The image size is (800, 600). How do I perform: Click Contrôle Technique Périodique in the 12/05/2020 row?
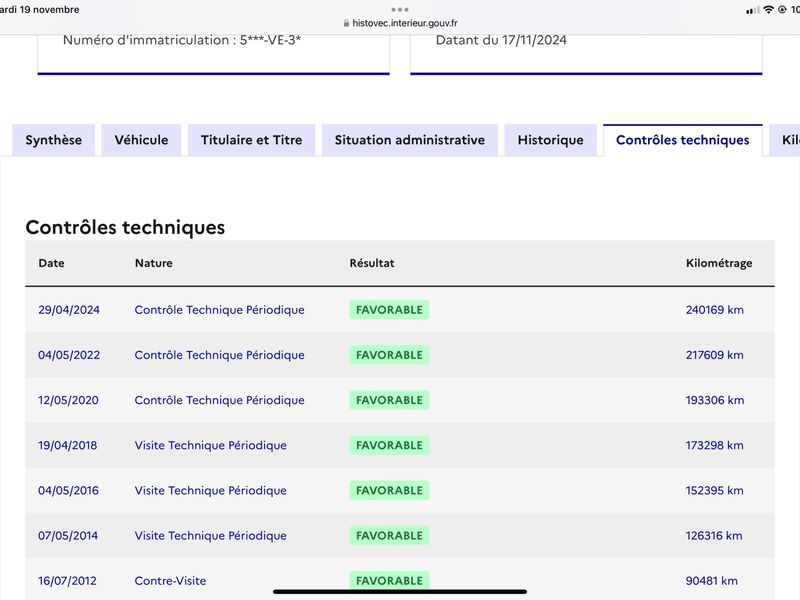[x=219, y=400]
